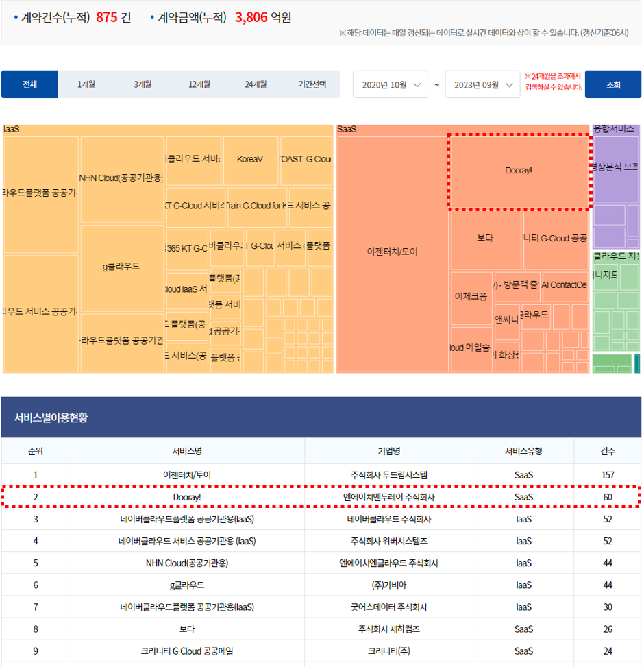Screen dimensions: 644x667
Task: Select the count 157 in the table
Action: tap(608, 475)
